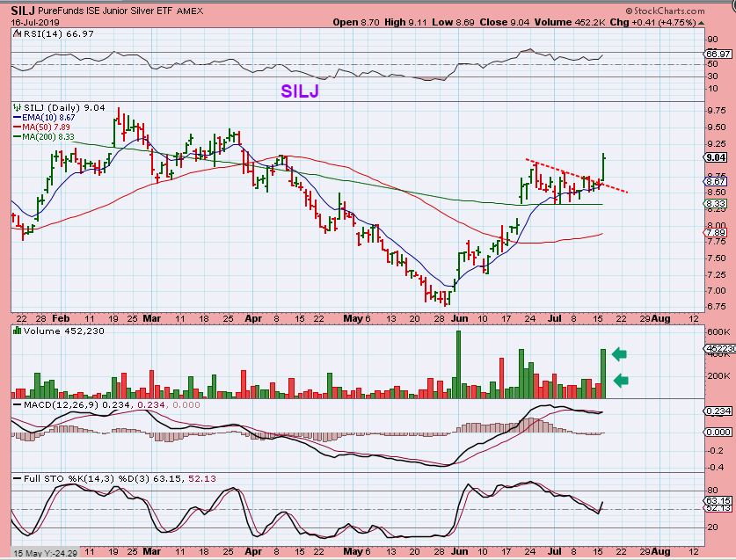The width and height of the screenshot is (736, 560).
Task: Click the 9.75 label on the price axis
Action: [717, 111]
